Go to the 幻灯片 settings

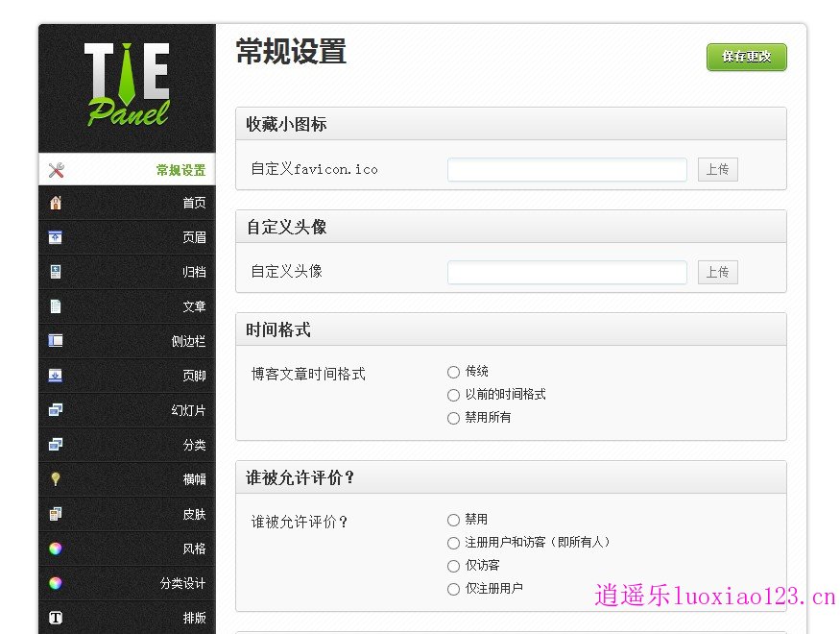(x=127, y=410)
